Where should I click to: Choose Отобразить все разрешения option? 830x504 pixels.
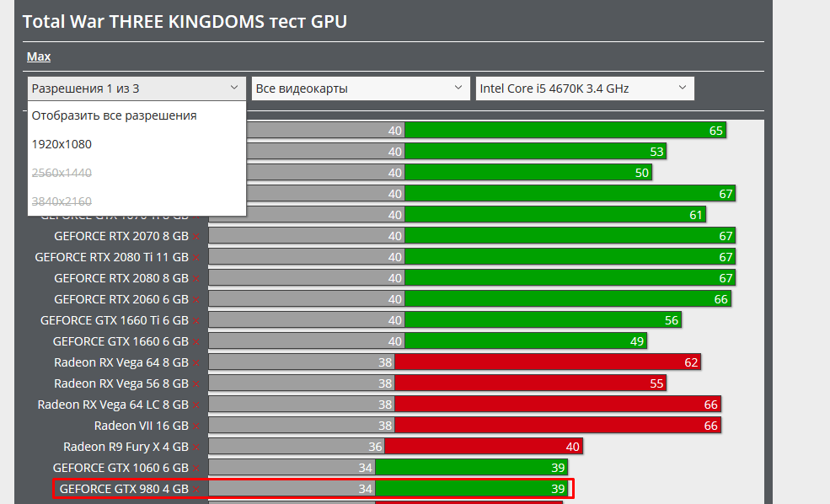tap(137, 115)
